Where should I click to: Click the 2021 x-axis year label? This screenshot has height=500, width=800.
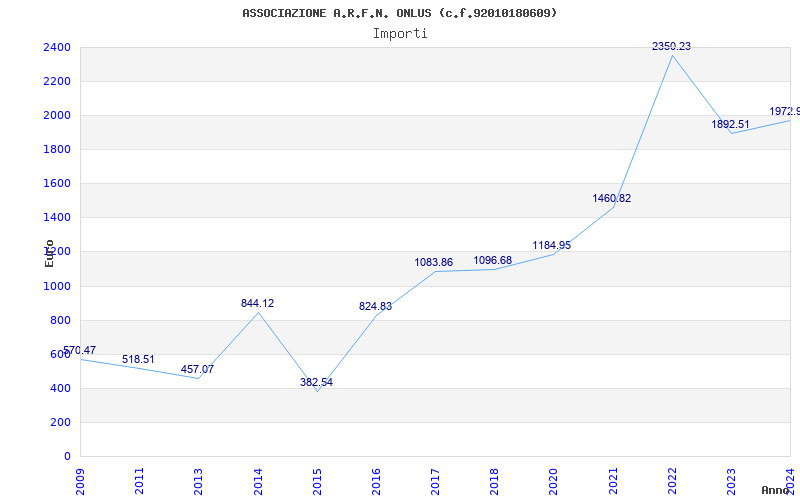(x=613, y=481)
